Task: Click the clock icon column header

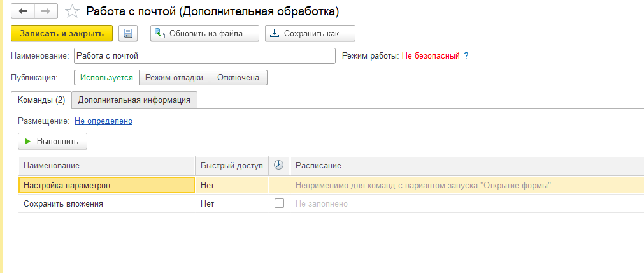Action: coord(278,165)
